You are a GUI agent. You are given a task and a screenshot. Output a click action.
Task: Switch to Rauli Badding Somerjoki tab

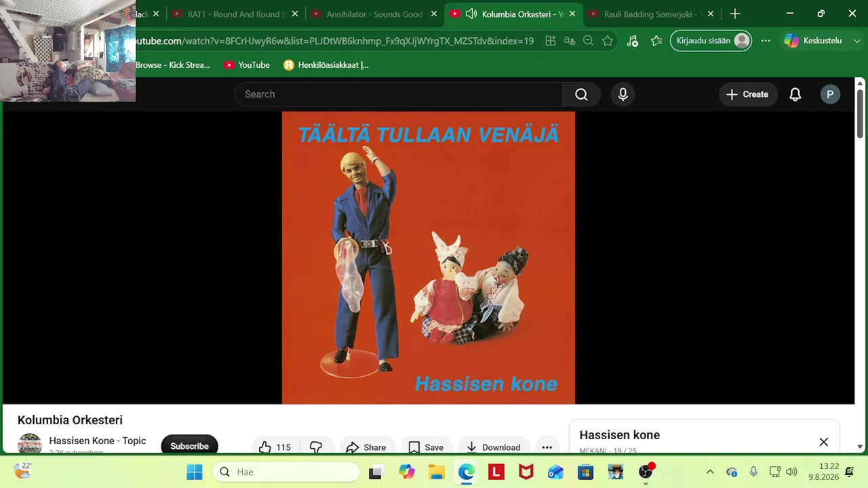pyautogui.click(x=651, y=14)
